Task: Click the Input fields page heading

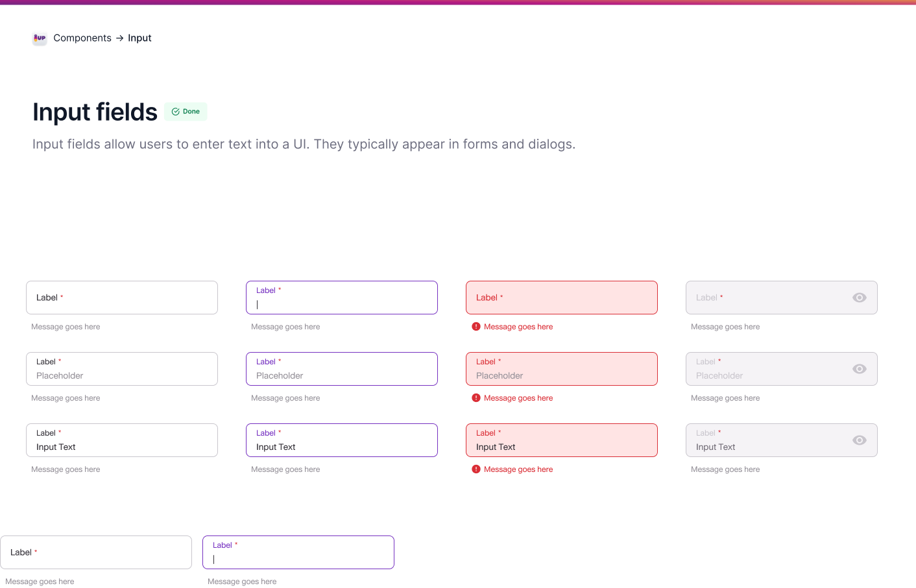Action: (95, 112)
